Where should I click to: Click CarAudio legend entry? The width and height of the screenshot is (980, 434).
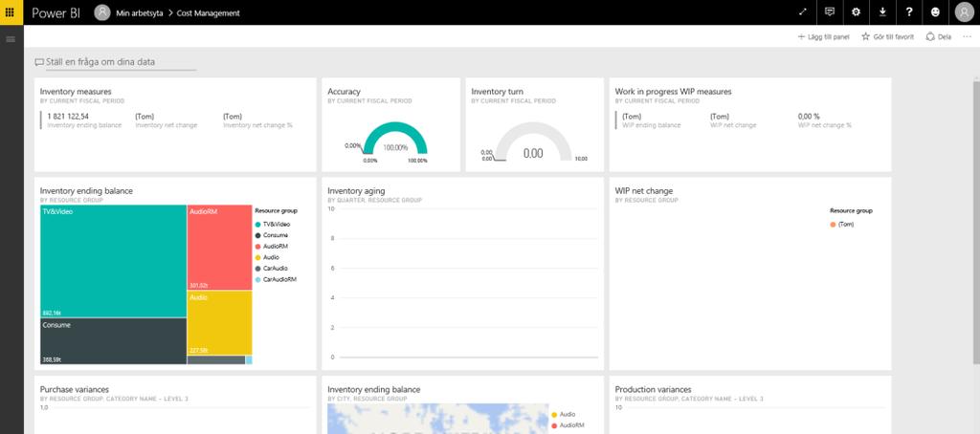tap(271, 269)
